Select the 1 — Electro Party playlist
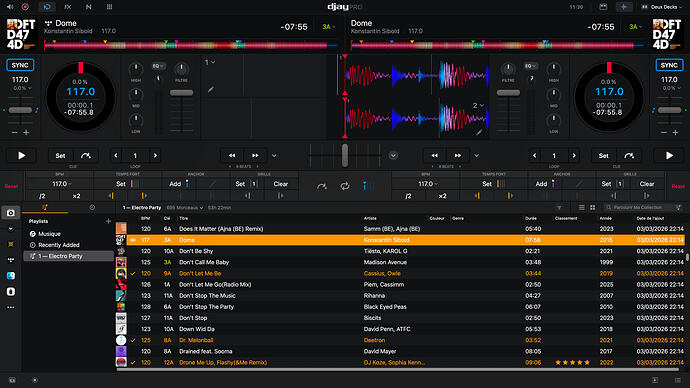690x388 pixels. 68,256
